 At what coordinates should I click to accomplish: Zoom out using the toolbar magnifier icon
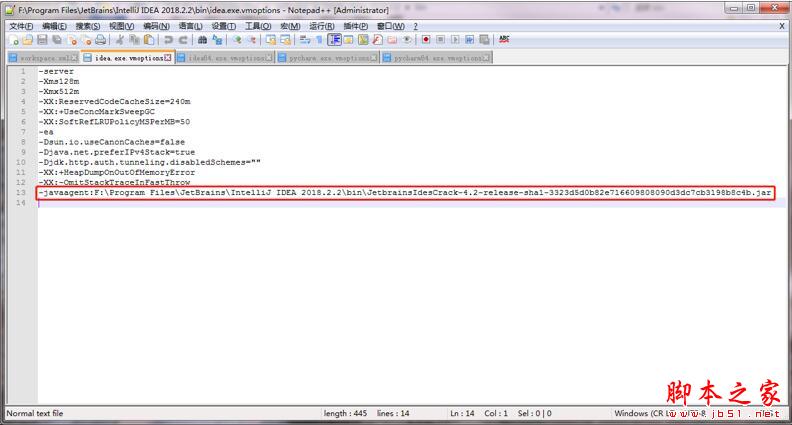[x=251, y=40]
